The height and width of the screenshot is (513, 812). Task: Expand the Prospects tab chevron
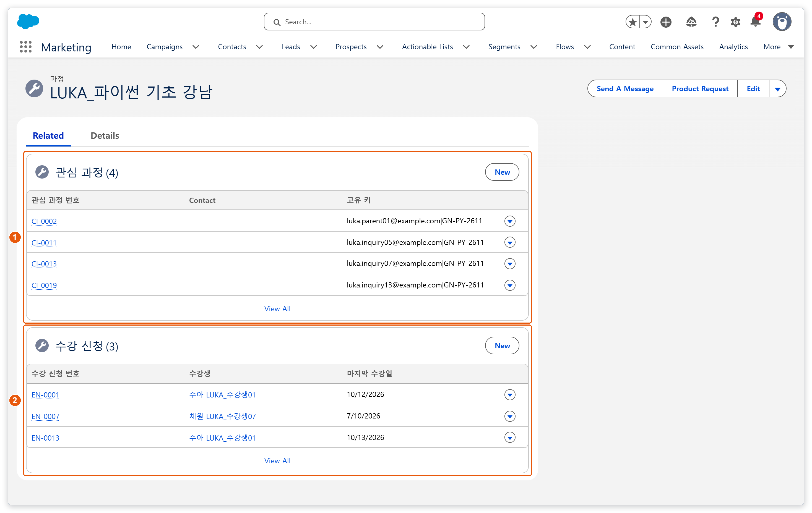click(380, 47)
